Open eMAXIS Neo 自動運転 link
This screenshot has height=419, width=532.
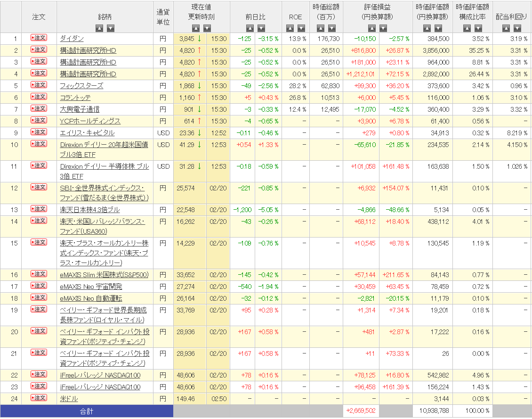(91, 298)
